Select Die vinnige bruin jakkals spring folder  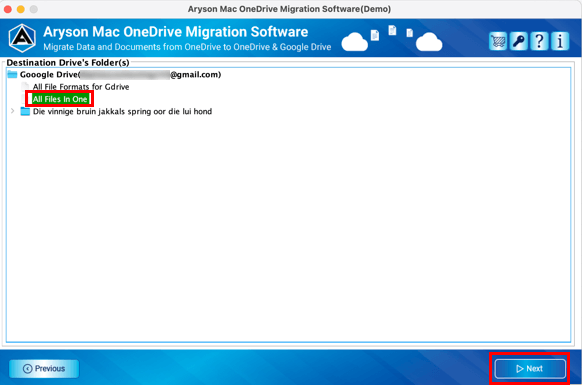click(x=122, y=111)
